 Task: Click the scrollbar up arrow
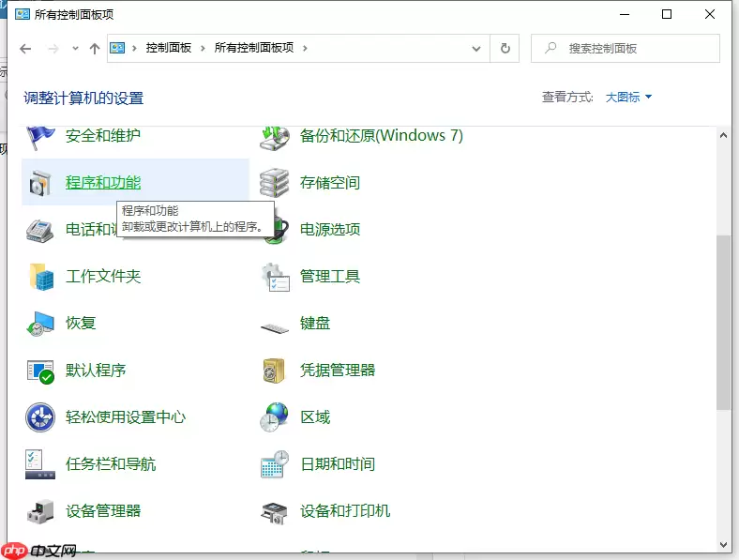coord(723,135)
